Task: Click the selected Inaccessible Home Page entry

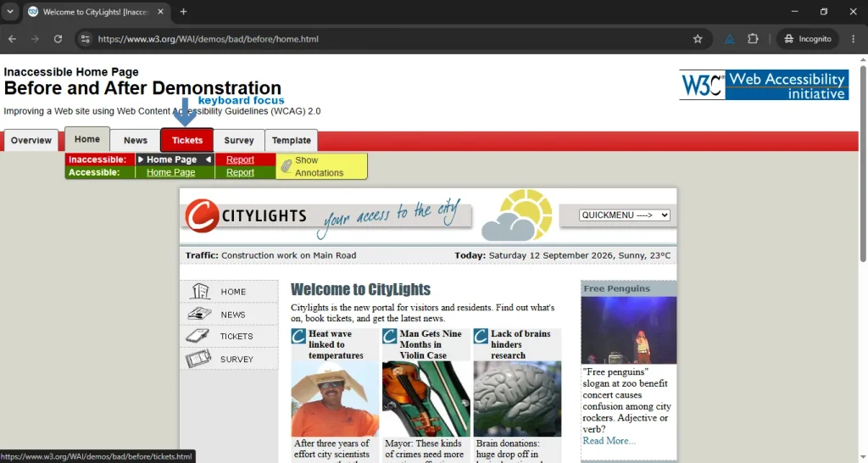Action: (175, 159)
